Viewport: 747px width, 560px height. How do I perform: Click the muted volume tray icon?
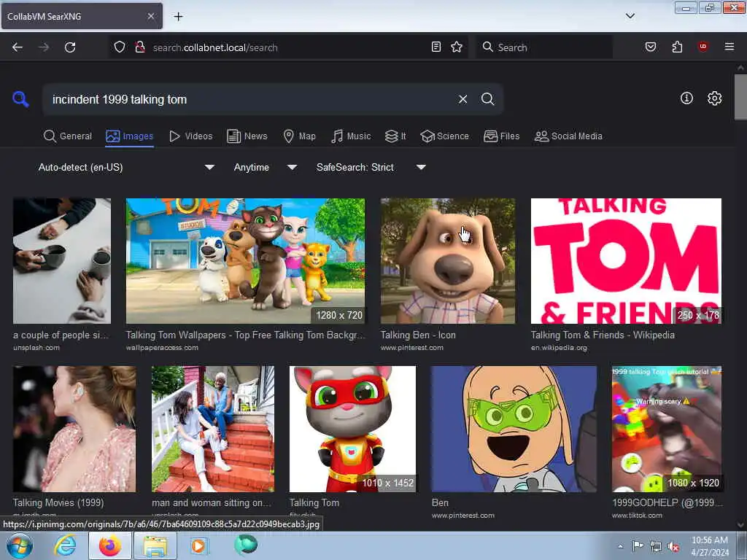[673, 546]
